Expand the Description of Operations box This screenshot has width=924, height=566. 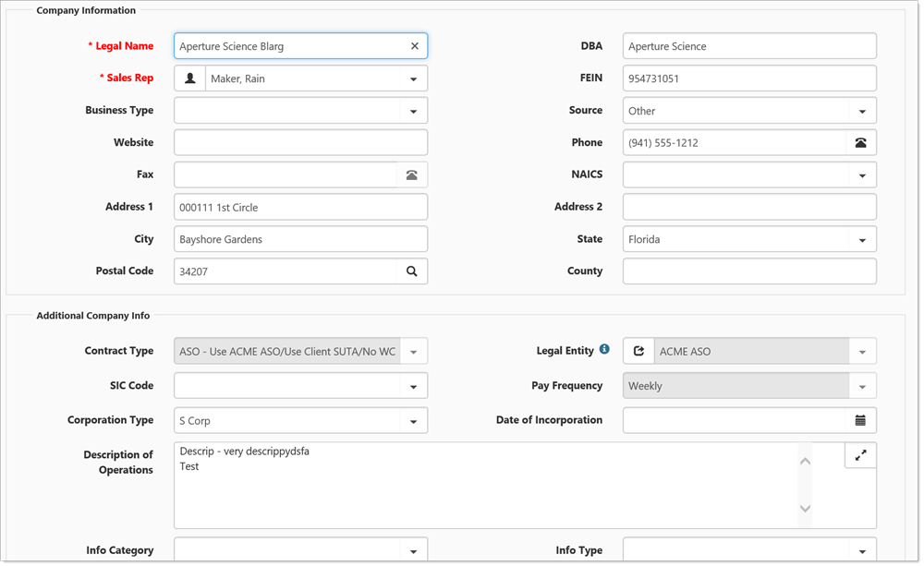[x=860, y=455]
